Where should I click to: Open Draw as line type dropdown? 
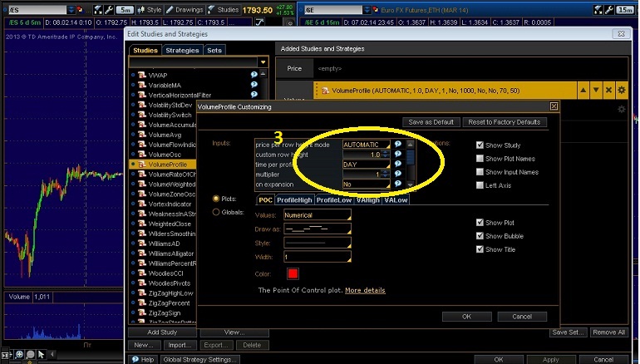pos(318,229)
